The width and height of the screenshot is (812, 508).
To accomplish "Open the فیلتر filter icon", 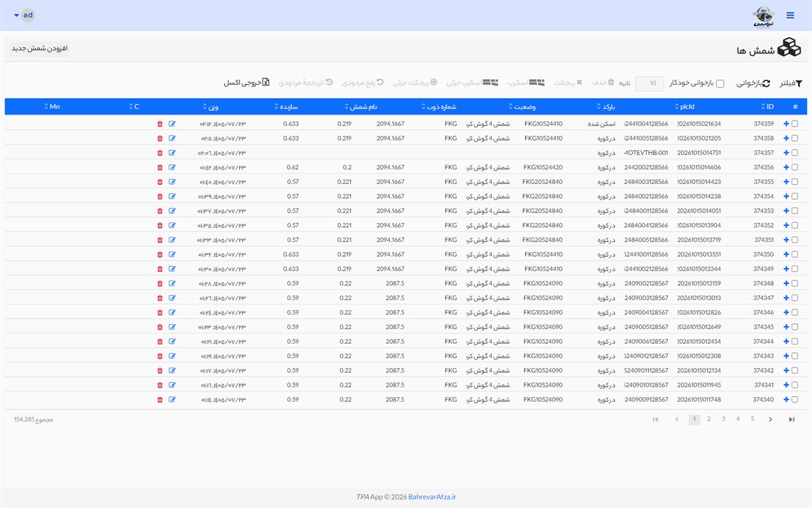I will coord(799,84).
